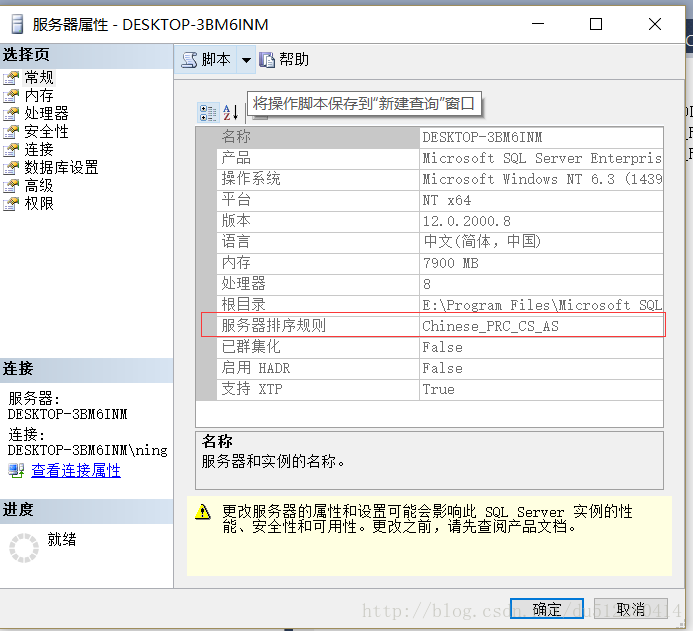Click the 处理器 page icon
The width and height of the screenshot is (693, 631).
(x=11, y=114)
